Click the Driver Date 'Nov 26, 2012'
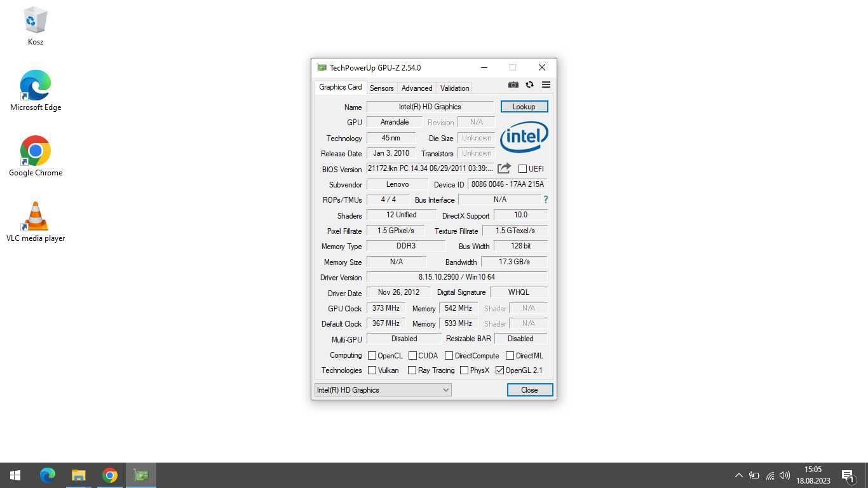The width and height of the screenshot is (868, 488). click(x=398, y=292)
